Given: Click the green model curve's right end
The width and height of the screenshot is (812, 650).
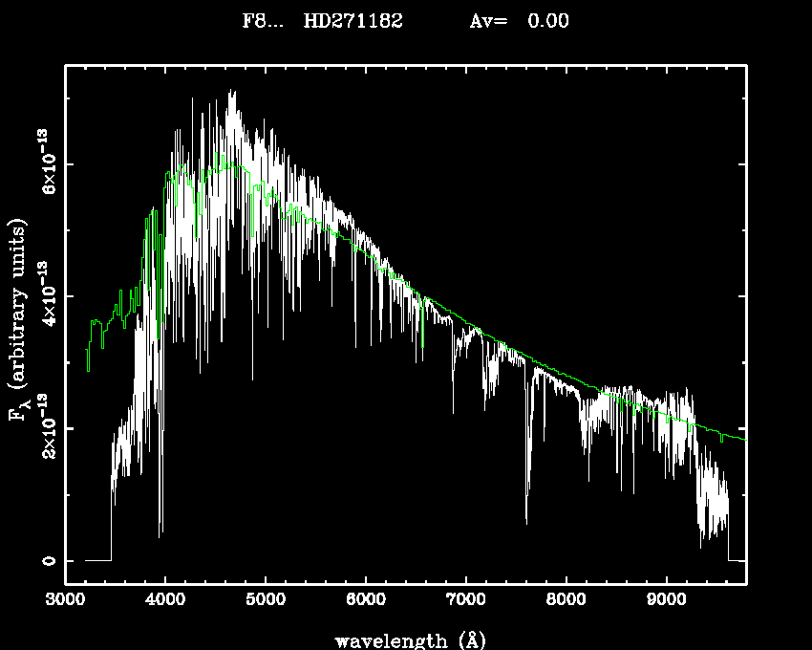Looking at the screenshot, I should click(742, 438).
